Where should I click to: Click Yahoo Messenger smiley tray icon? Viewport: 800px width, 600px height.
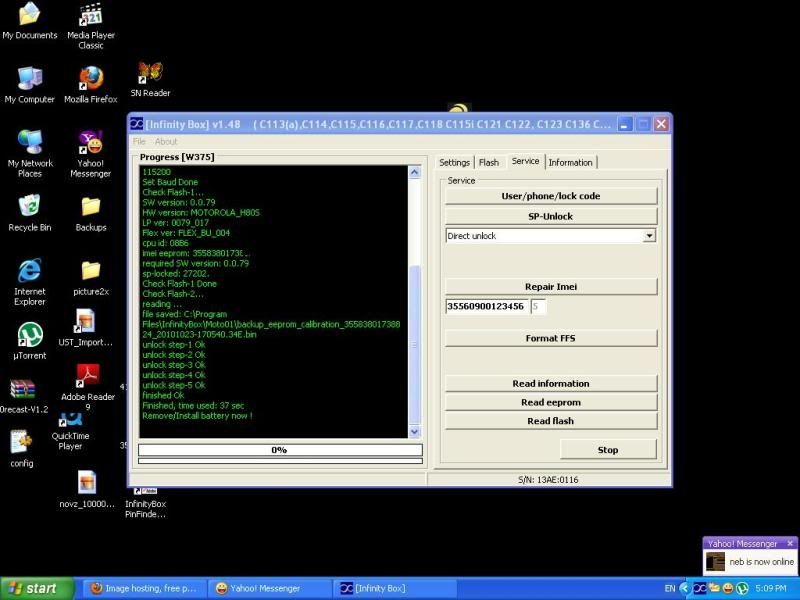(x=728, y=588)
